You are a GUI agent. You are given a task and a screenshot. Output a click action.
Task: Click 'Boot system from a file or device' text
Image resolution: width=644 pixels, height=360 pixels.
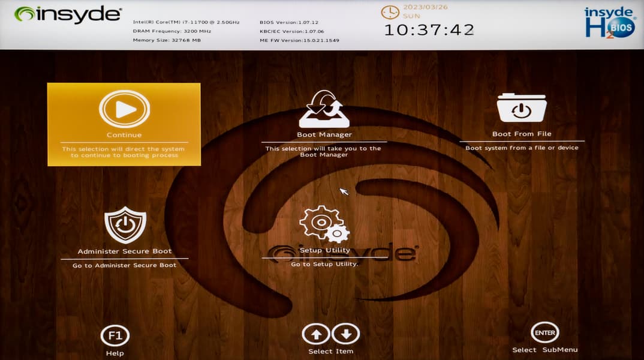pos(522,148)
